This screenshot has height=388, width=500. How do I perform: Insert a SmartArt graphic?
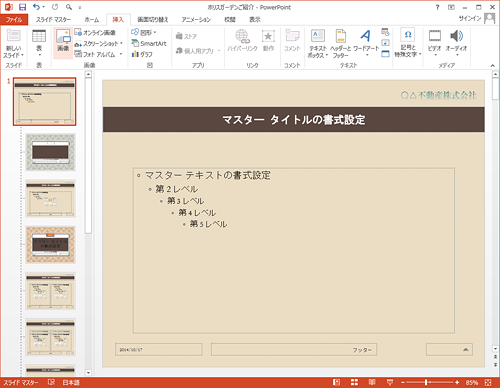[x=149, y=43]
